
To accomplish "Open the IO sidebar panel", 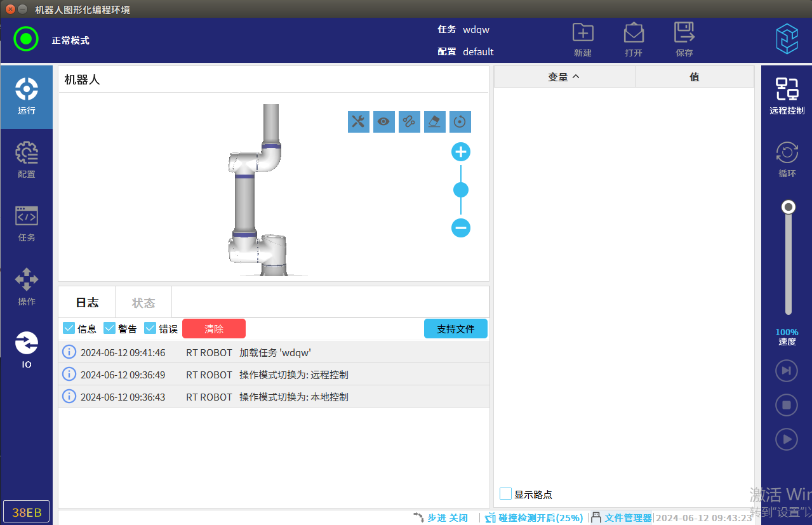I will tap(26, 350).
